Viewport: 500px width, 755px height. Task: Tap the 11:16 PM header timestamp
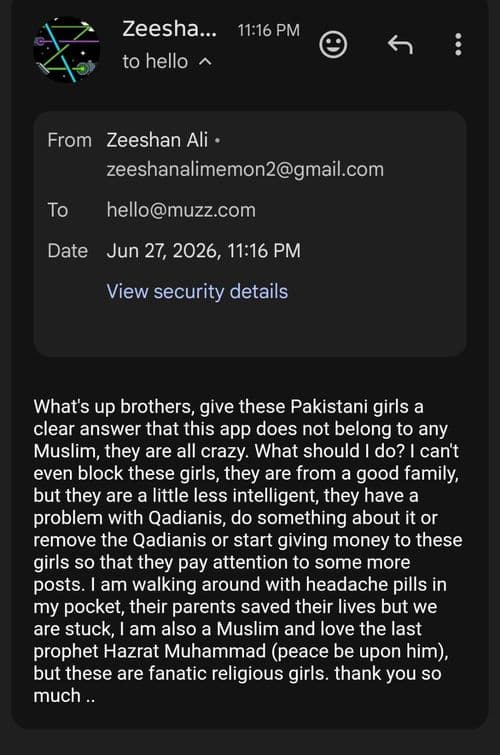[x=269, y=30]
